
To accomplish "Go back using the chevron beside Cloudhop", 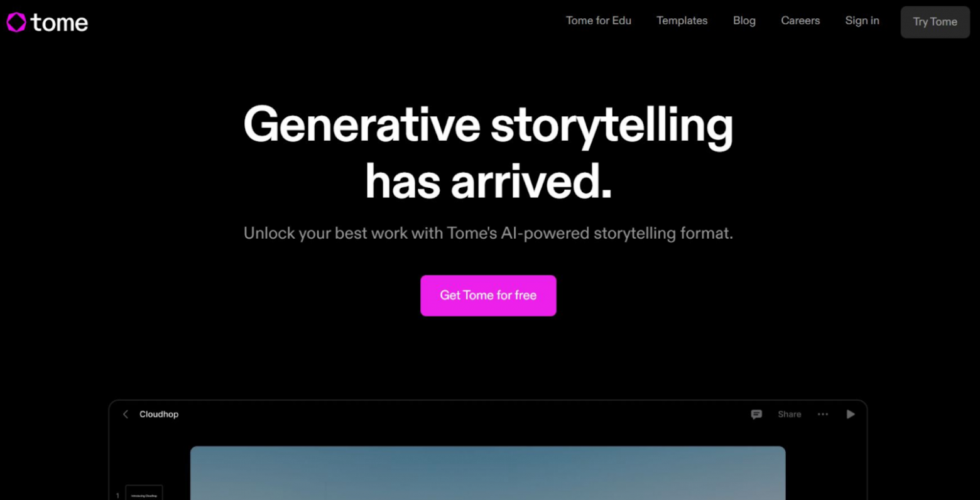I will [x=125, y=414].
